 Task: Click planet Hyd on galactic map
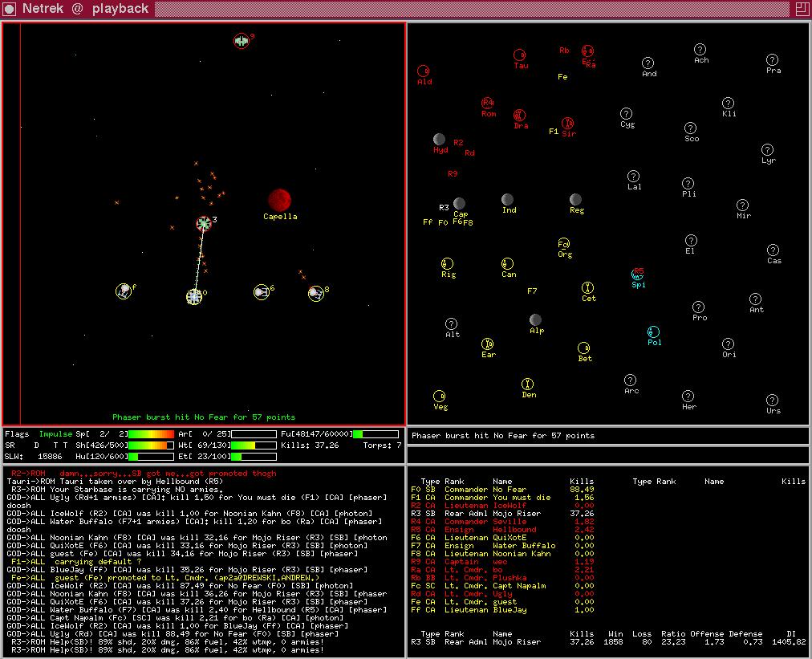coord(439,140)
